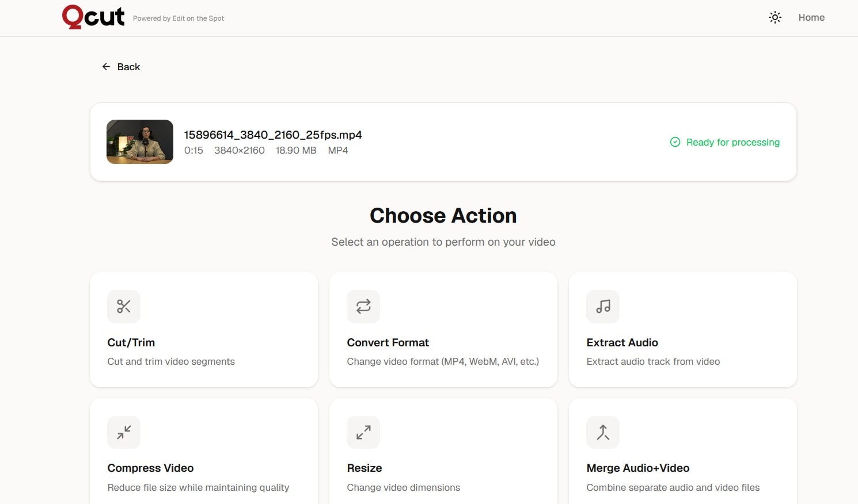Select the filename 15896614_3840_2160_25fps.mp4
The width and height of the screenshot is (858, 504).
pyautogui.click(x=273, y=135)
